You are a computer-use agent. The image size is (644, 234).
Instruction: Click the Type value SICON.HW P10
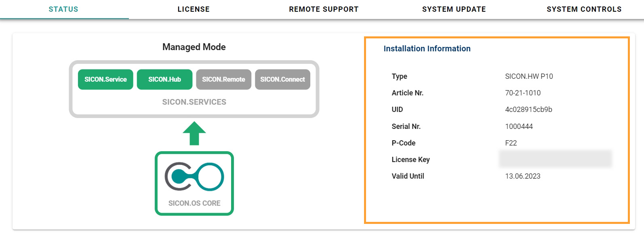[x=529, y=76]
